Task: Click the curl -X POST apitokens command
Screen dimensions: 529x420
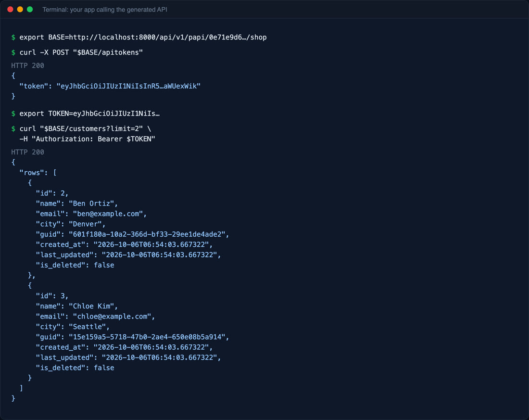Action: point(77,52)
